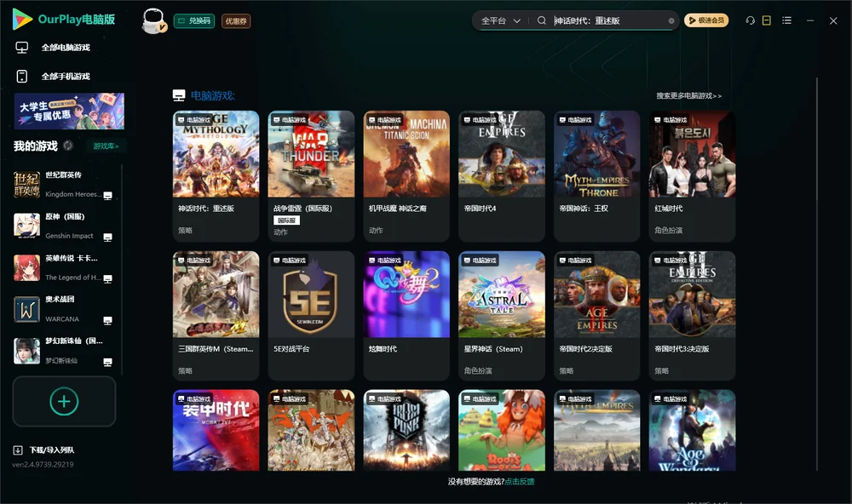
Task: Open 帝国神话: 王权 game card
Action: coord(596,176)
